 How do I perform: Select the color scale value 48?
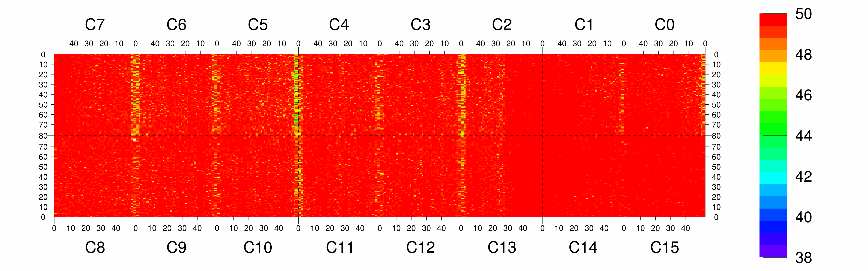[x=804, y=55]
